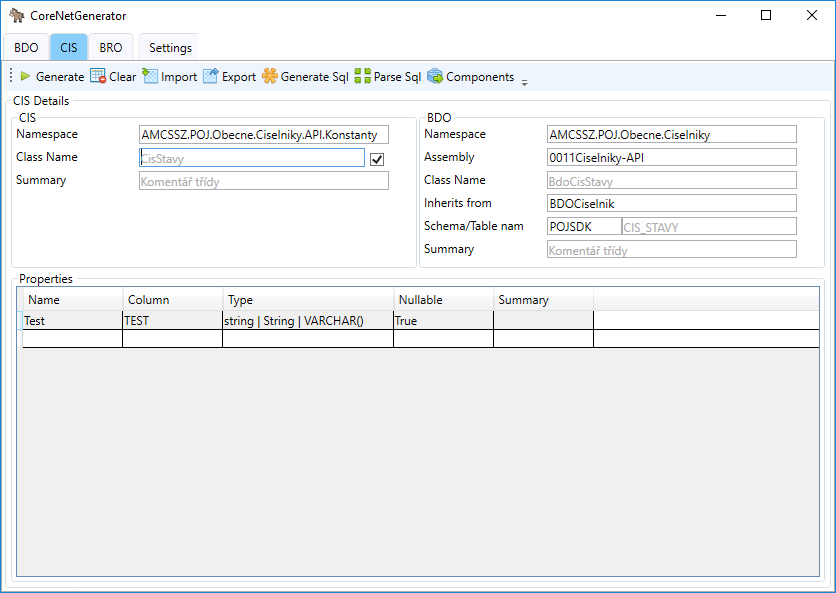Image resolution: width=836 pixels, height=593 pixels.
Task: Click the table name field CIS_STAVY
Action: point(709,226)
